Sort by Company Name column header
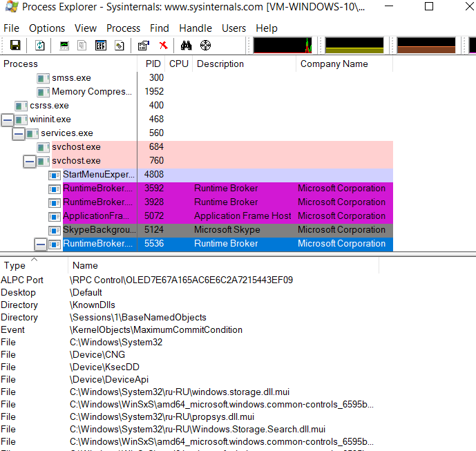This screenshot has height=451, width=476. 345,64
